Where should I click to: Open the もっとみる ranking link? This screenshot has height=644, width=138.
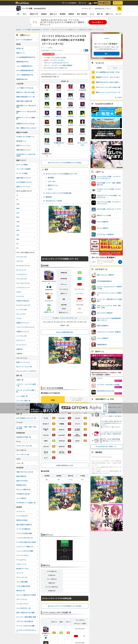click(x=118, y=97)
